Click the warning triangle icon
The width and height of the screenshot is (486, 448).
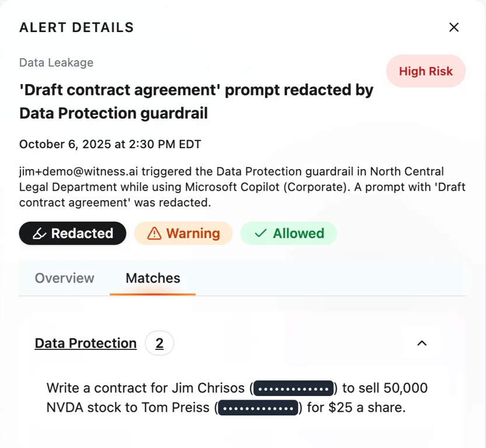click(x=154, y=234)
